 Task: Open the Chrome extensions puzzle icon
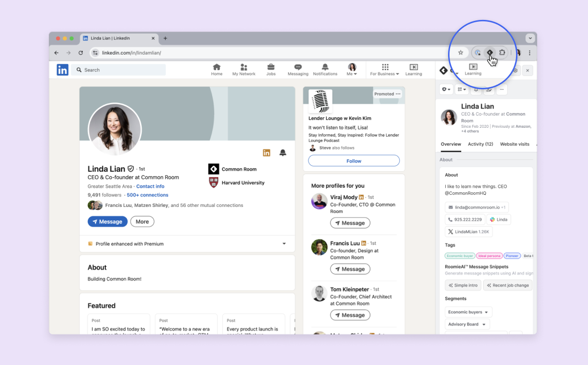coord(502,52)
